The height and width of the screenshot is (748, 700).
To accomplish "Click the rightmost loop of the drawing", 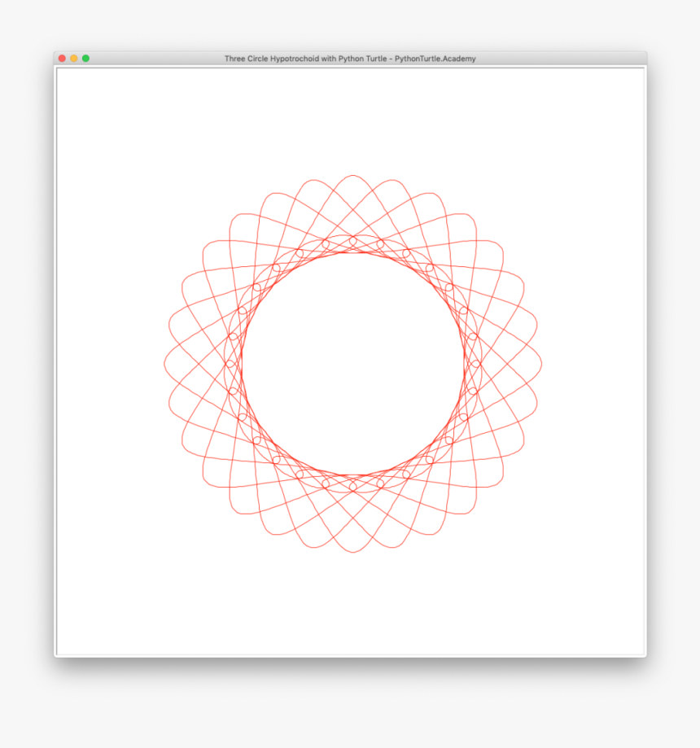I will click(537, 362).
